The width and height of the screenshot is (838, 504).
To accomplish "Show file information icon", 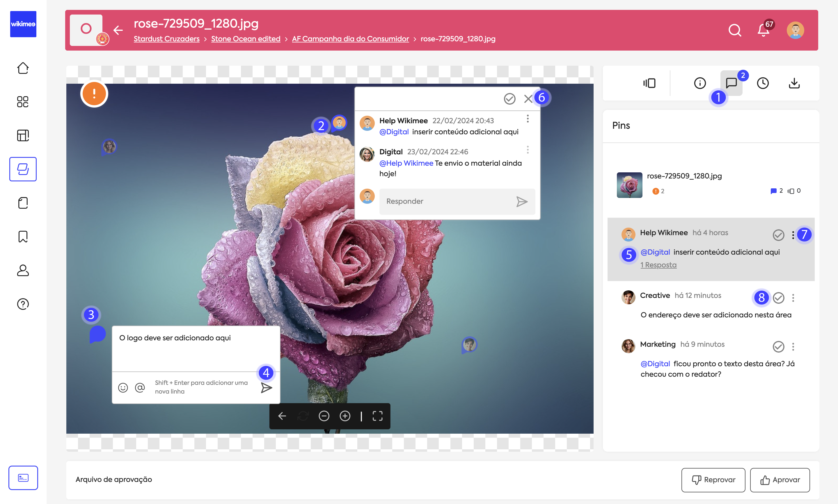I will [699, 83].
